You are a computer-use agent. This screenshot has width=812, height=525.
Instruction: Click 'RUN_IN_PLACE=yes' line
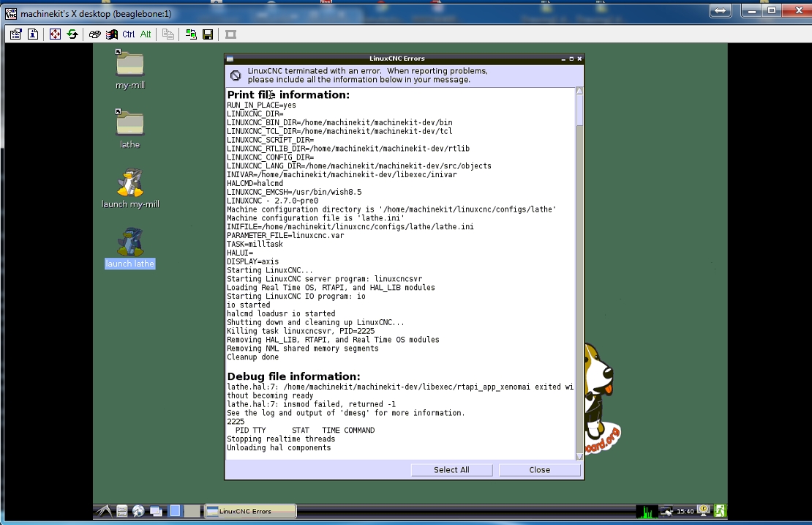click(x=261, y=105)
